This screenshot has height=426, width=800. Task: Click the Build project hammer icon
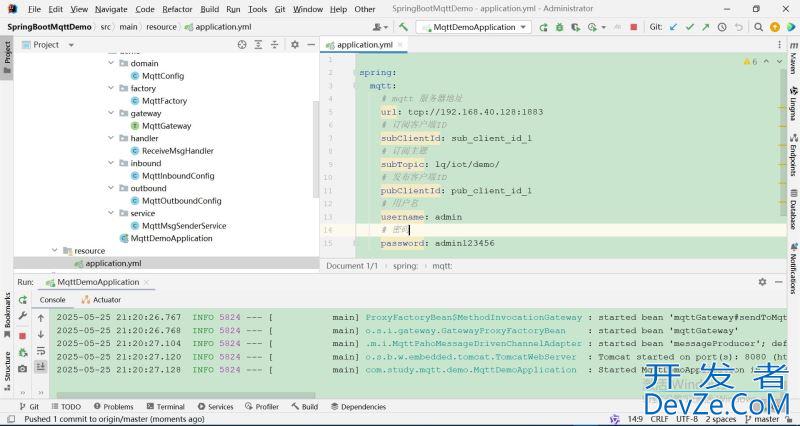403,27
